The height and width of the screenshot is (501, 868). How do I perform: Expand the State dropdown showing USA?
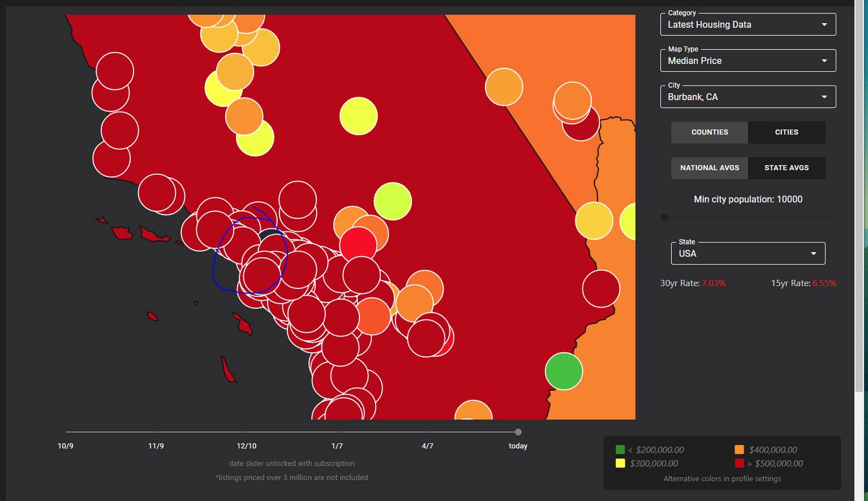click(x=747, y=253)
